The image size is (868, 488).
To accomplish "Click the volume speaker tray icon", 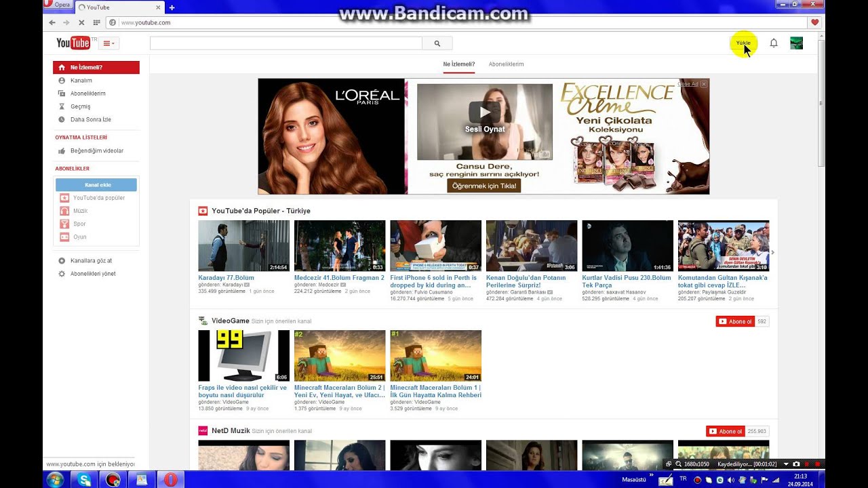I will click(731, 480).
